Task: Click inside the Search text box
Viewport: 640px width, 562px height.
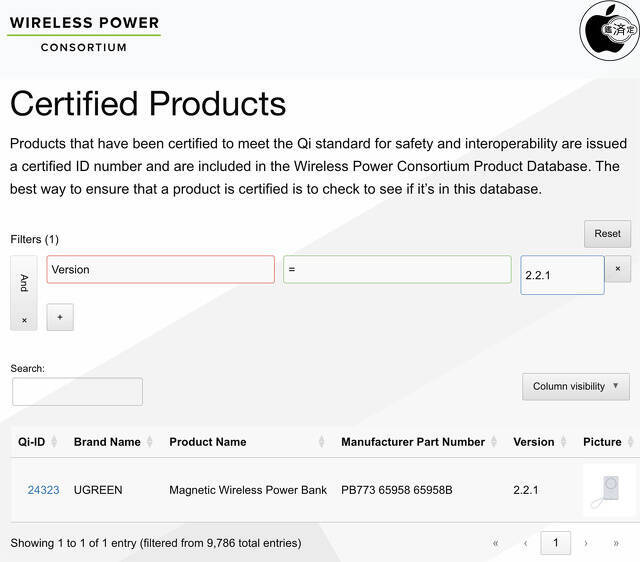Action: pyautogui.click(x=77, y=392)
